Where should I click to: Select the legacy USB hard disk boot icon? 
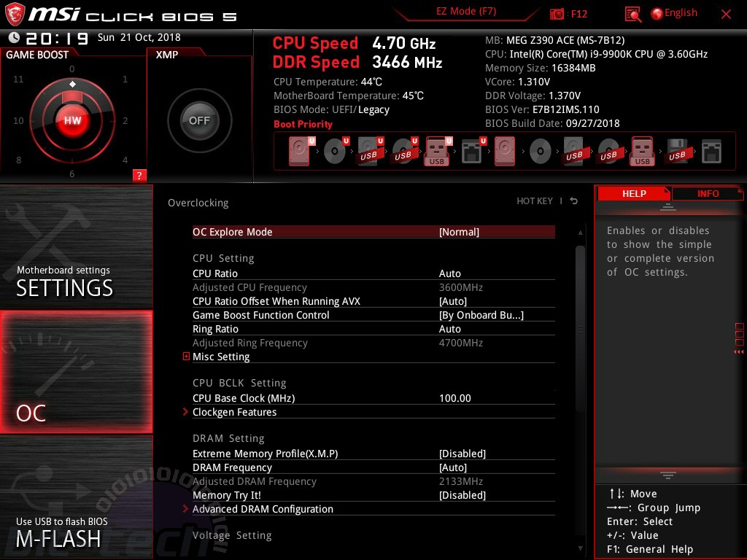click(x=574, y=151)
